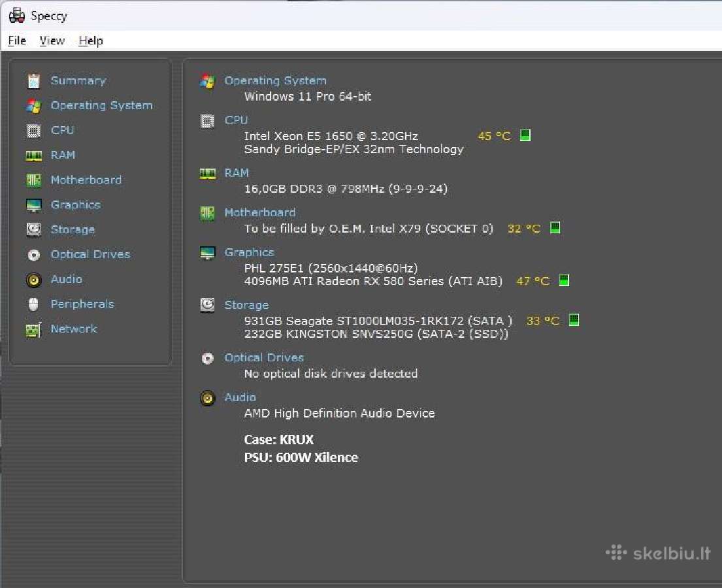This screenshot has width=722, height=588.
Task: Open the Storage heading link in summary
Action: coord(246,305)
